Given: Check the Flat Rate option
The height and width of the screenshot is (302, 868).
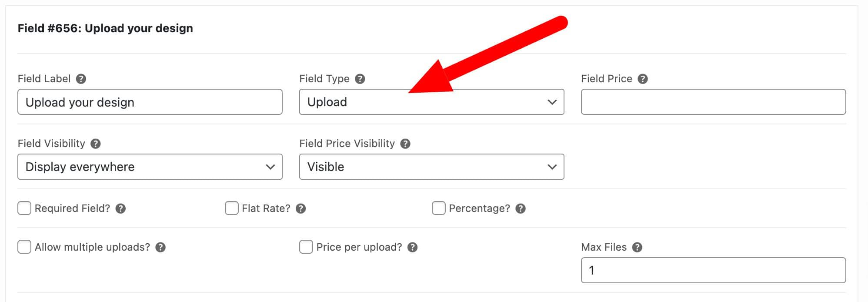Looking at the screenshot, I should click(x=231, y=208).
